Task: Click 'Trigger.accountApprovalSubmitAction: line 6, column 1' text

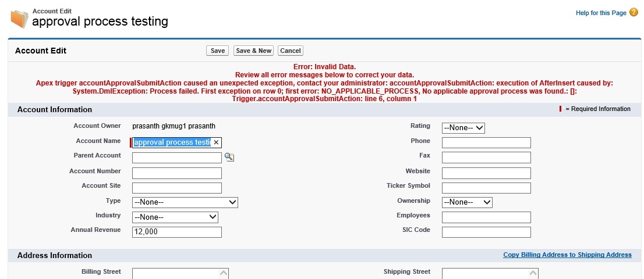Action: (324, 99)
